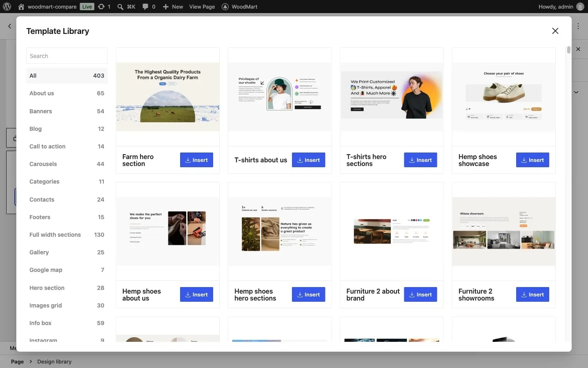Insert the Hemp shoes about us template
Viewport: 588px width, 368px height.
pos(196,294)
